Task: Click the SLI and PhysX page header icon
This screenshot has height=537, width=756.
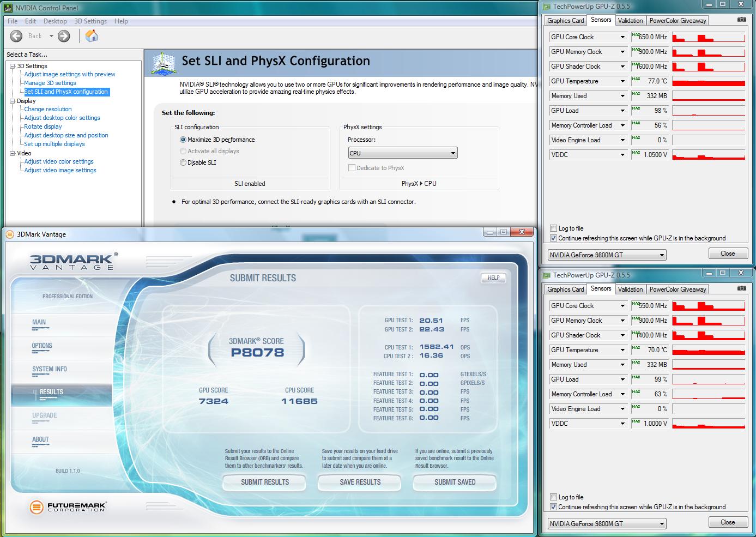Action: 163,64
